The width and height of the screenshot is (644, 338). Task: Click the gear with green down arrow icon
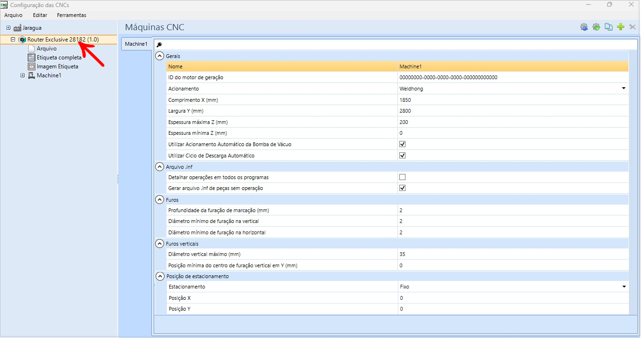(x=596, y=27)
